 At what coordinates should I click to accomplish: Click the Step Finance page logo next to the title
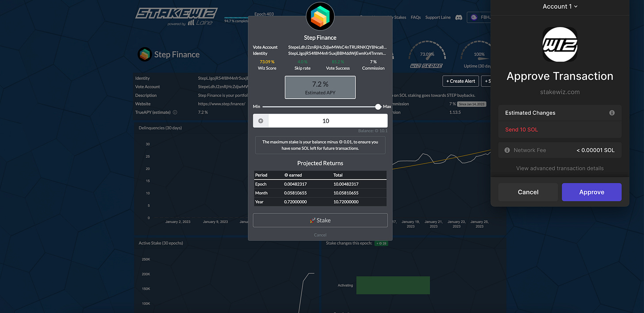(144, 54)
